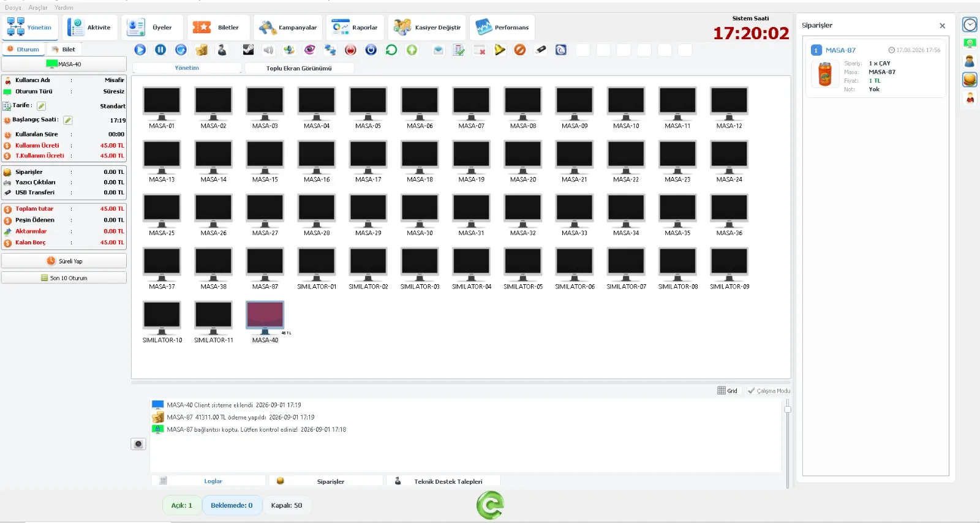Close the Siparişler side panel

click(x=942, y=26)
